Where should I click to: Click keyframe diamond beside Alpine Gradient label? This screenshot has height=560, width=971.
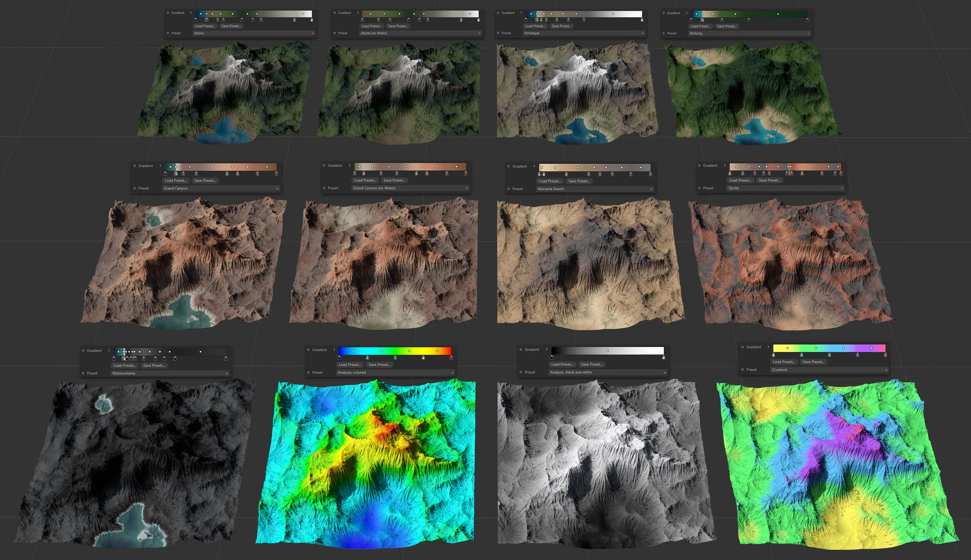[168, 13]
